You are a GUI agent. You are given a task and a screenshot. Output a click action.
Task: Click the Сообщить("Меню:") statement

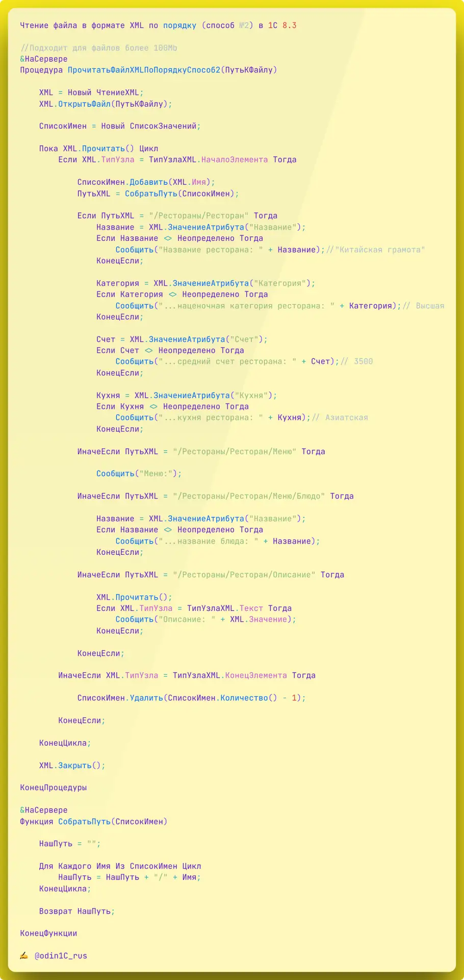tap(139, 474)
